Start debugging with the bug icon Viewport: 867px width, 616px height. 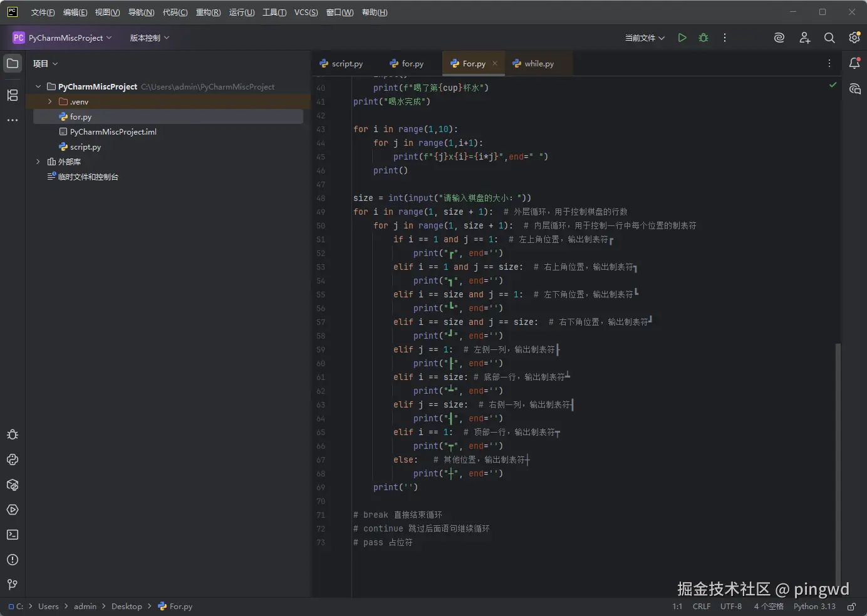click(703, 38)
